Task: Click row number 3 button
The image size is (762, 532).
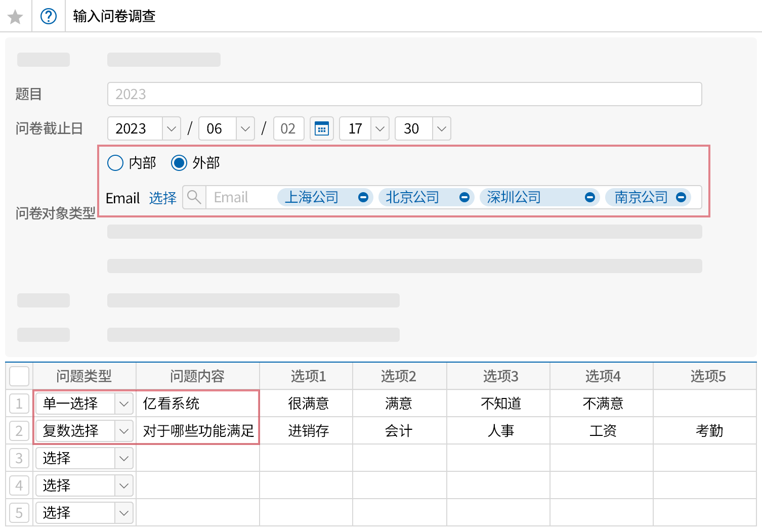Action: (19, 458)
